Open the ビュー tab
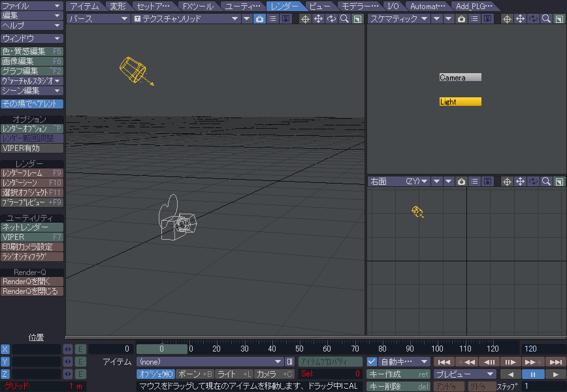 pos(319,6)
